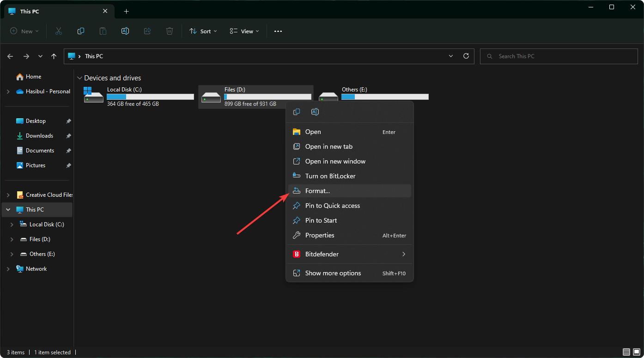Select Show more options
644x358 pixels.
tap(350, 273)
